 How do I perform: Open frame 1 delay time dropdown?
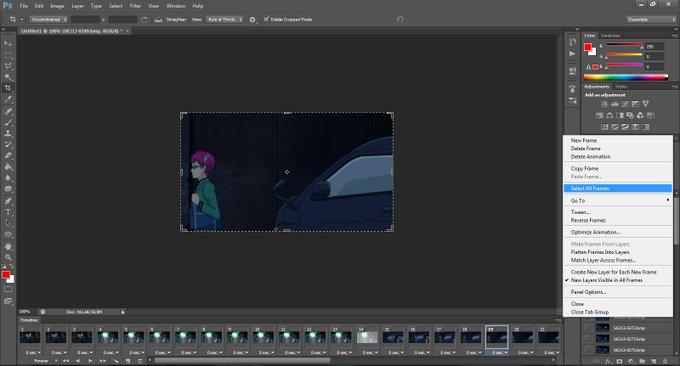tap(33, 353)
